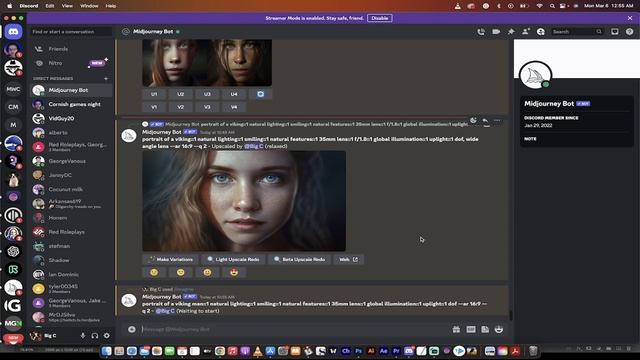Open Friends in the sidebar
This screenshot has height=360, width=640.
pyautogui.click(x=71, y=49)
